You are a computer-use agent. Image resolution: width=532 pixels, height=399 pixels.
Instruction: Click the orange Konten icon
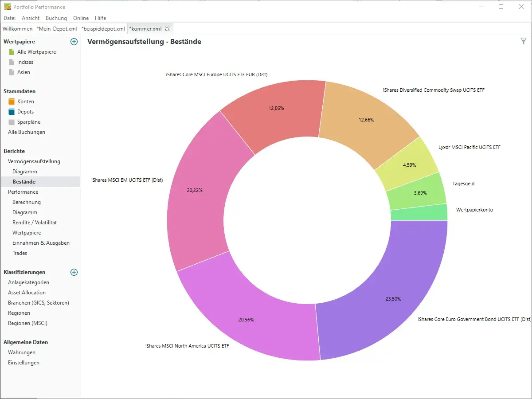pyautogui.click(x=12, y=102)
